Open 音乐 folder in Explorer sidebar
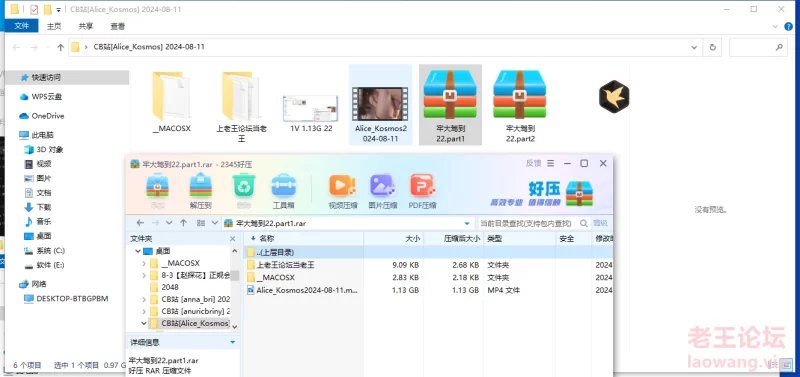Screen dimensions: 800x377 point(38,221)
